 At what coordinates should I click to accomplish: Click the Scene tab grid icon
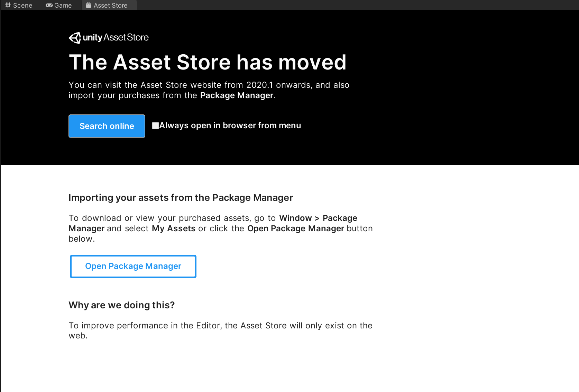pyautogui.click(x=8, y=5)
